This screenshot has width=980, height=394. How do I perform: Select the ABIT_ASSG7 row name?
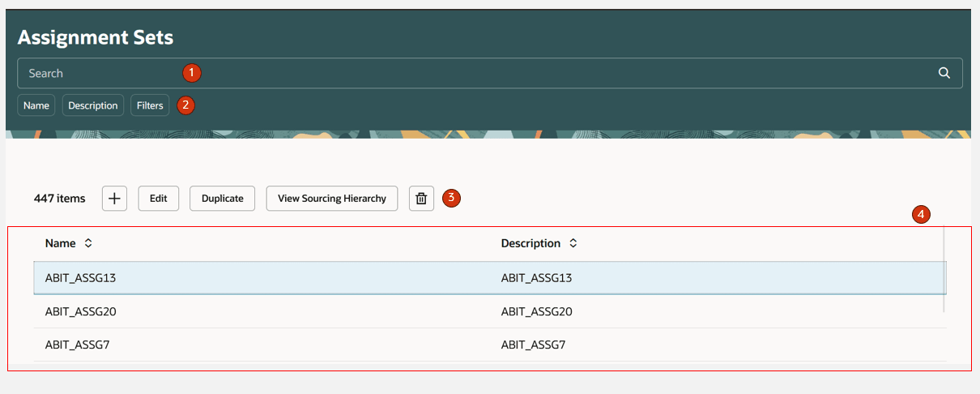[x=78, y=345]
